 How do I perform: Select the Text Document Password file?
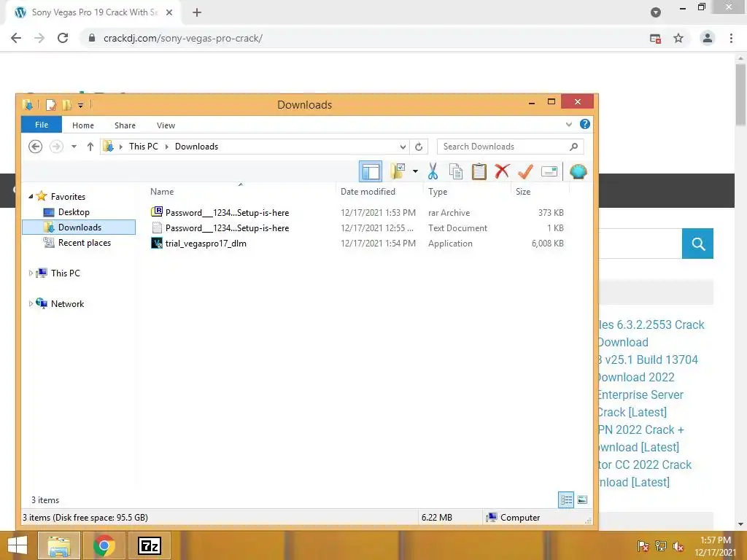227,227
